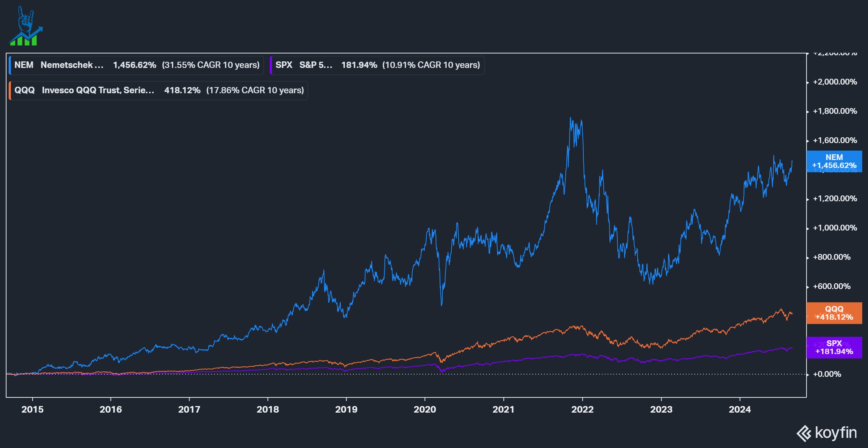Click the +600.00% y-axis label
Screen dimensions: 868x448
point(831,287)
